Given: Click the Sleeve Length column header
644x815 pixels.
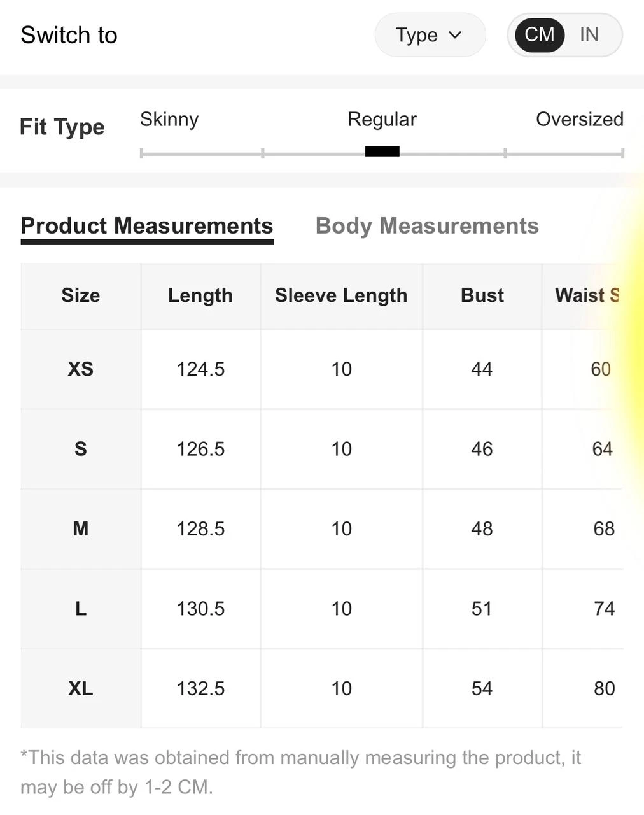Looking at the screenshot, I should coord(341,295).
